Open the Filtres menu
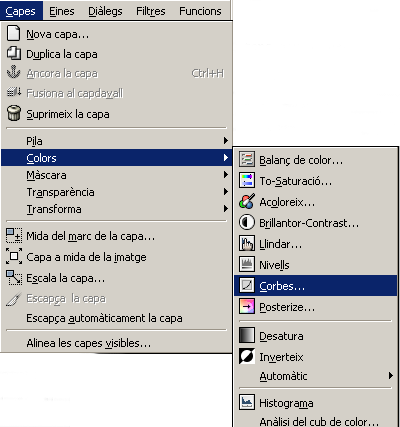 pyautogui.click(x=151, y=11)
